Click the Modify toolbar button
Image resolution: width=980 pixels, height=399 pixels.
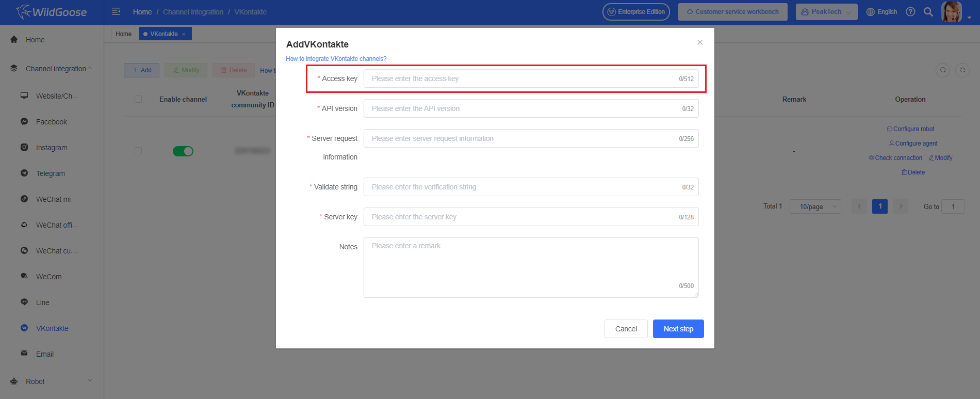186,70
